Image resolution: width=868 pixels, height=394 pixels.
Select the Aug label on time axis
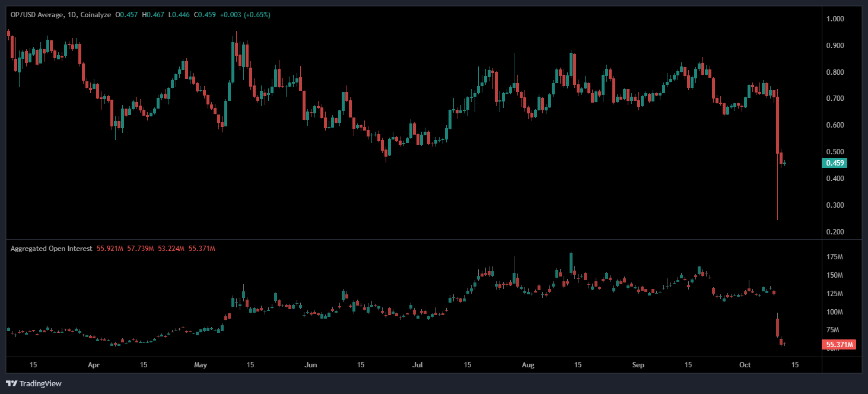click(528, 364)
